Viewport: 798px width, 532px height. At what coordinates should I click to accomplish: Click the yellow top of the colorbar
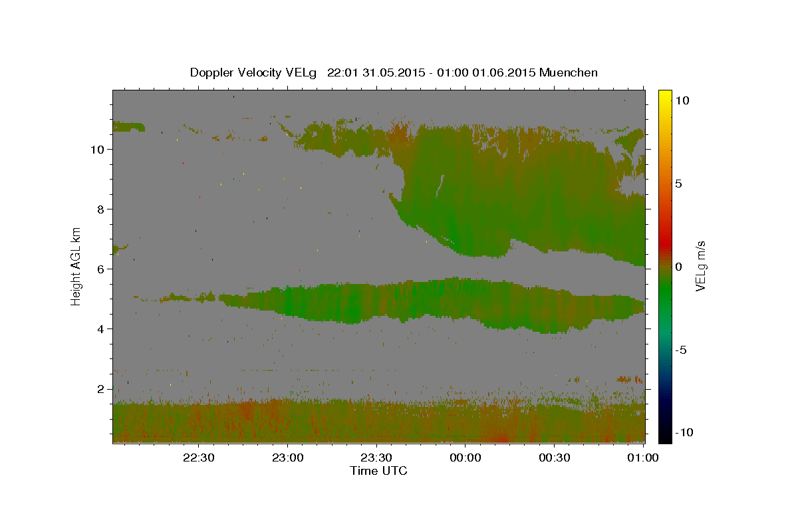pos(664,96)
